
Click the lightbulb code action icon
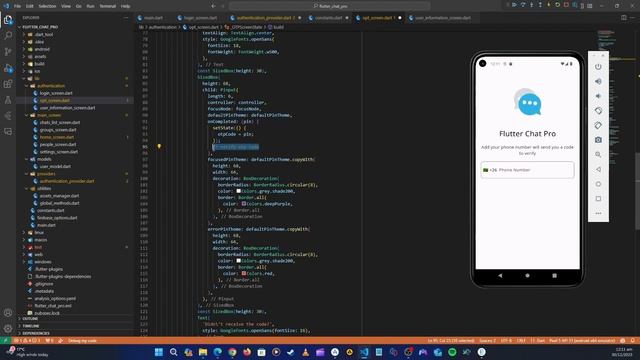[x=159, y=146]
